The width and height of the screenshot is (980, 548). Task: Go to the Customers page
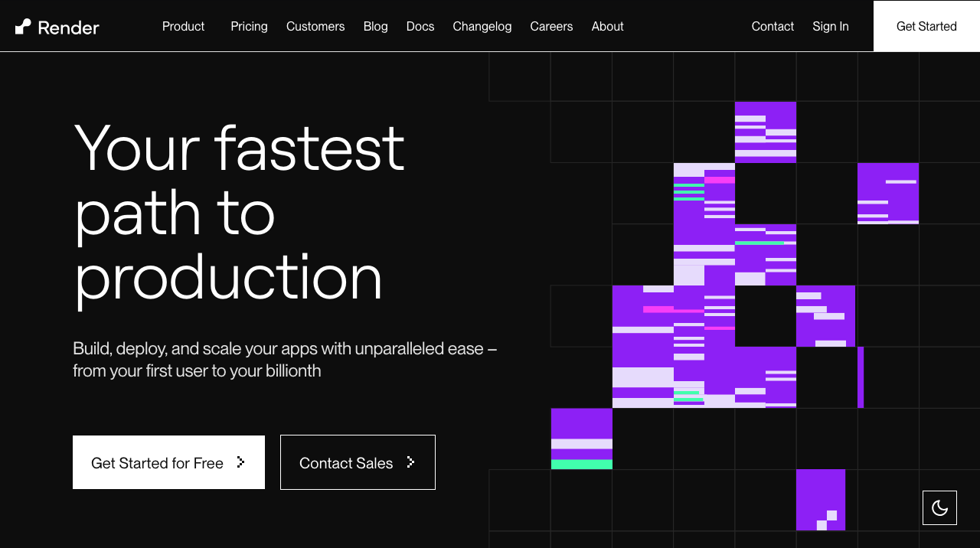click(315, 26)
